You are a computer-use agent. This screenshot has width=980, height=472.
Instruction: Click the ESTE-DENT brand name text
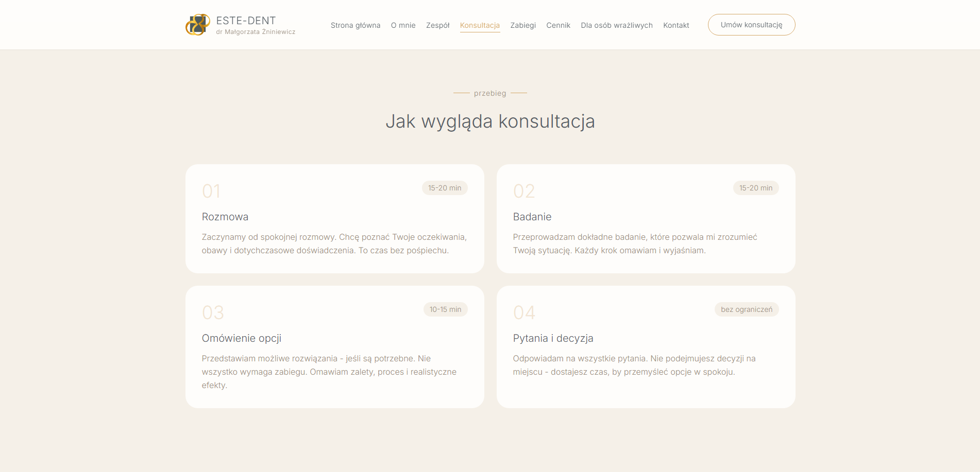point(246,21)
